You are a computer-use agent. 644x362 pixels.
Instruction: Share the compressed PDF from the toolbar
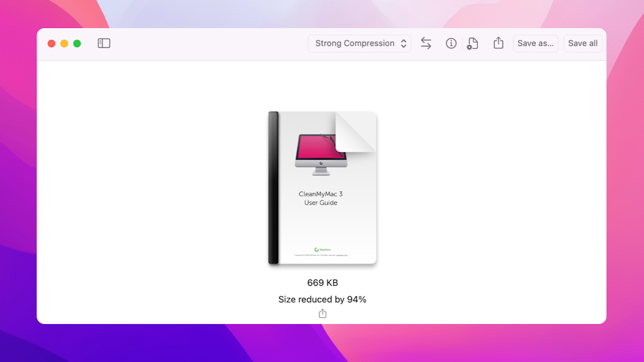click(x=498, y=43)
